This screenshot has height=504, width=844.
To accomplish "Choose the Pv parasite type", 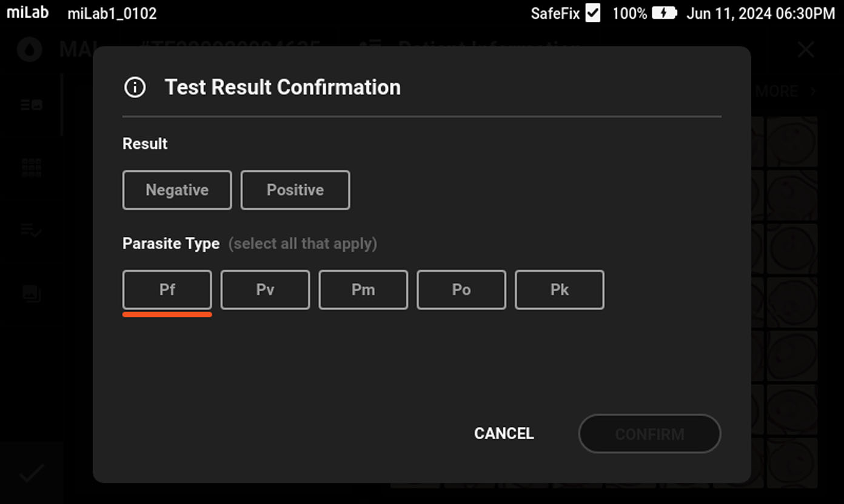I will [265, 290].
